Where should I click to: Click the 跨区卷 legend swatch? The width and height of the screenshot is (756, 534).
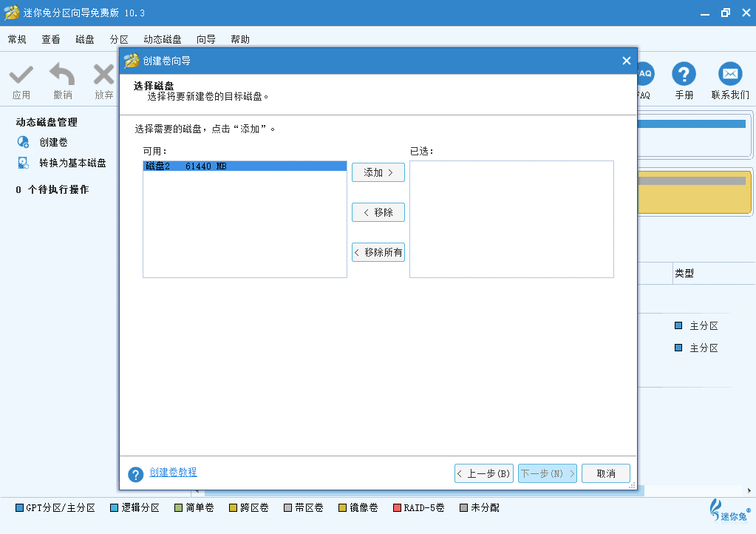click(x=233, y=507)
